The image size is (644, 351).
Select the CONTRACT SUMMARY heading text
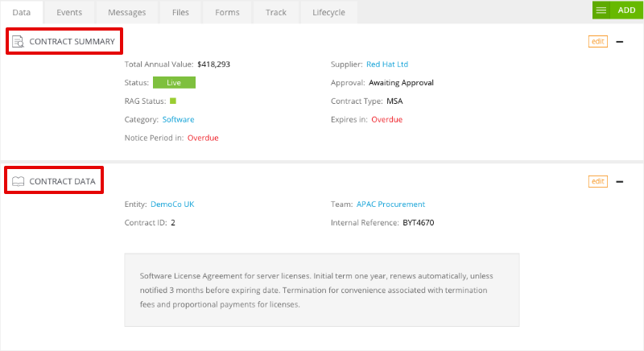(x=72, y=42)
